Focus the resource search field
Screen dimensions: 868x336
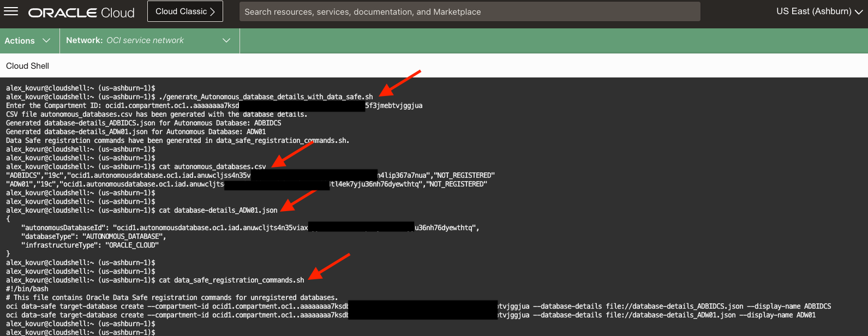click(x=469, y=11)
